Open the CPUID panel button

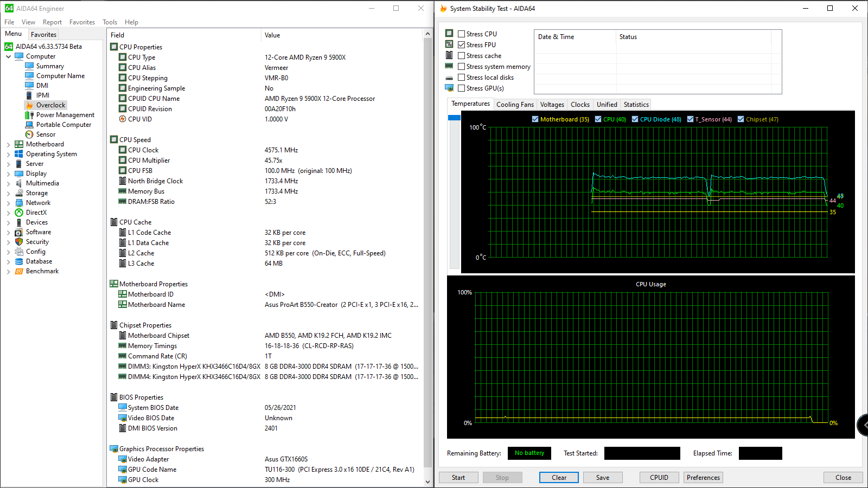pos(659,478)
